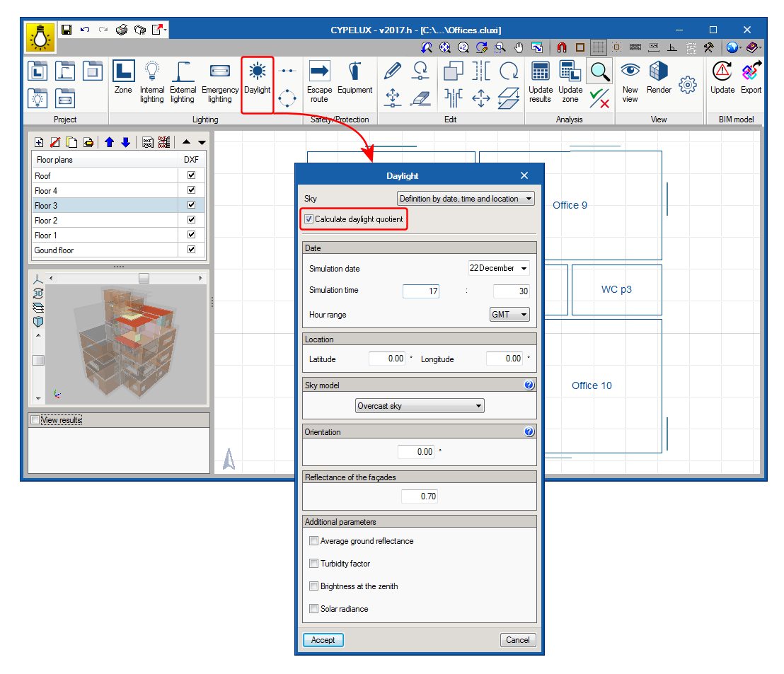Enable the Turbidity factor checkbox

point(314,564)
